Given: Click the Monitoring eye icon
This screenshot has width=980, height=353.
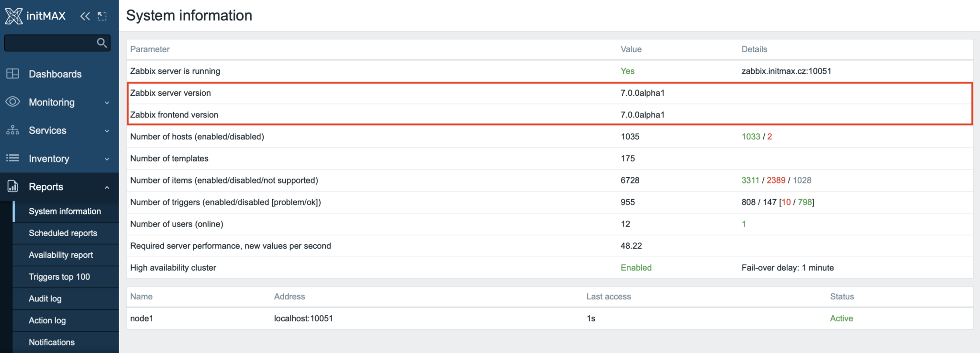Looking at the screenshot, I should (x=12, y=102).
